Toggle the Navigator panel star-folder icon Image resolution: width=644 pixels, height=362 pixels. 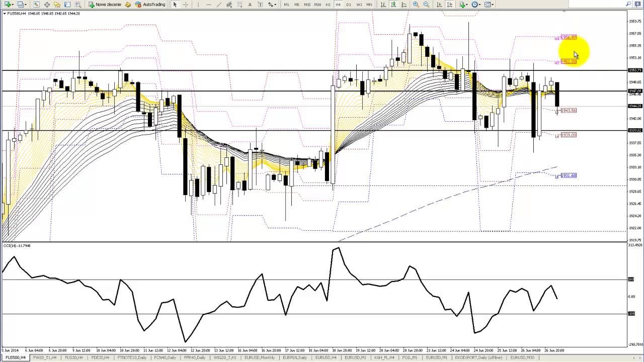[57, 5]
